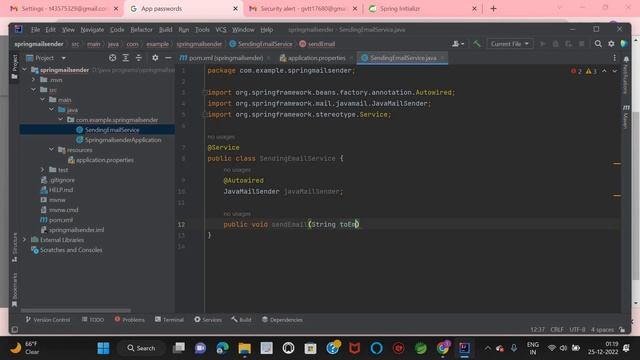The image size is (640, 360).
Task: Click the Windows taskbar Search box
Action: pyautogui.click(x=141, y=348)
